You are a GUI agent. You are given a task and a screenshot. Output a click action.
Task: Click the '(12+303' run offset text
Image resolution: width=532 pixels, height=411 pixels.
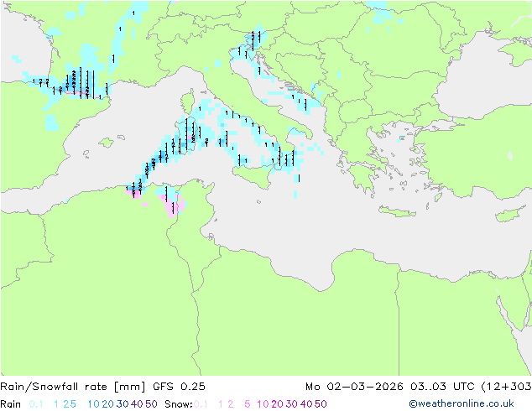[506, 387]
